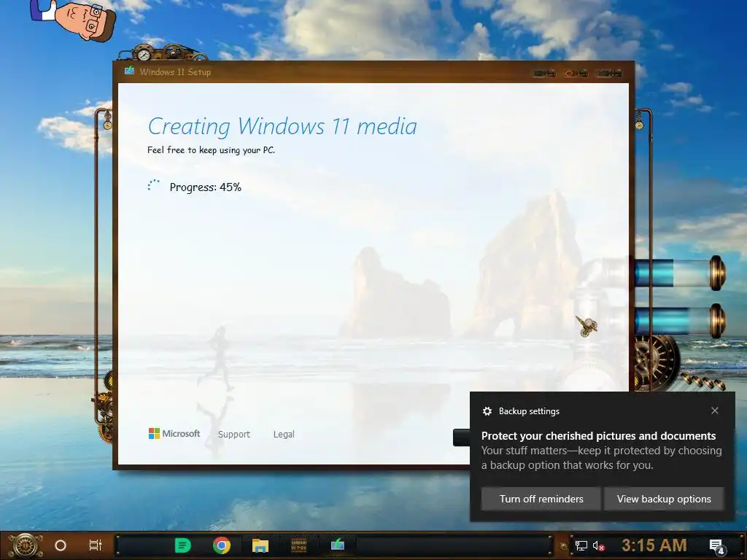Click View backup options
The width and height of the screenshot is (747, 560).
click(664, 499)
